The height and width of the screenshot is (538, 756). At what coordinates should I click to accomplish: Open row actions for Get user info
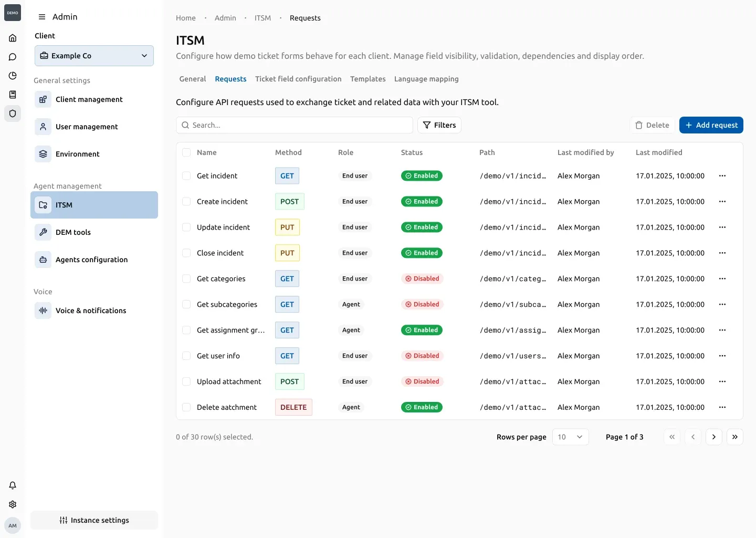point(722,356)
